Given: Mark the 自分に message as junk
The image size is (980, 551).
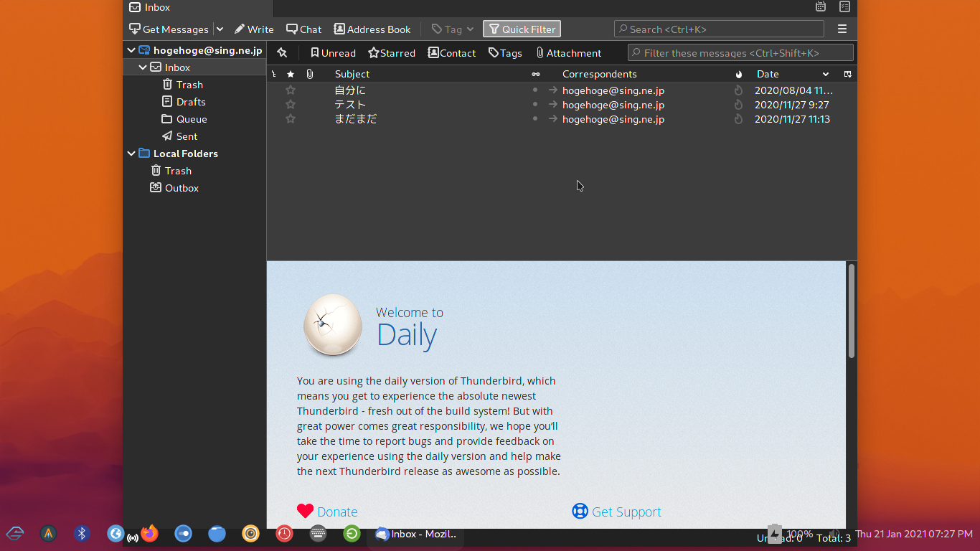Looking at the screenshot, I should click(739, 90).
